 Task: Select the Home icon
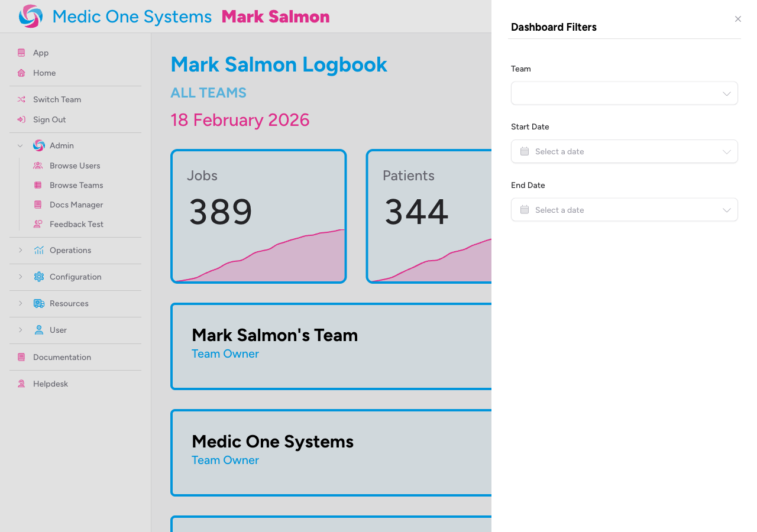point(21,73)
